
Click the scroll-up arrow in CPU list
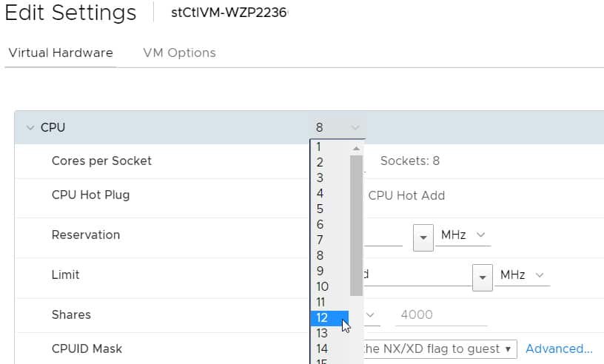pyautogui.click(x=356, y=148)
